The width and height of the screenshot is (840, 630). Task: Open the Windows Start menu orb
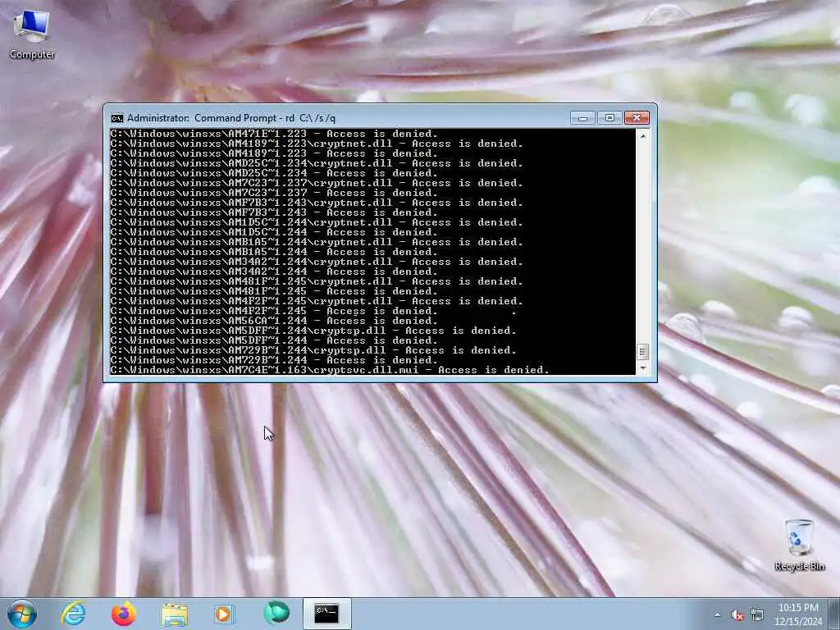[22, 614]
